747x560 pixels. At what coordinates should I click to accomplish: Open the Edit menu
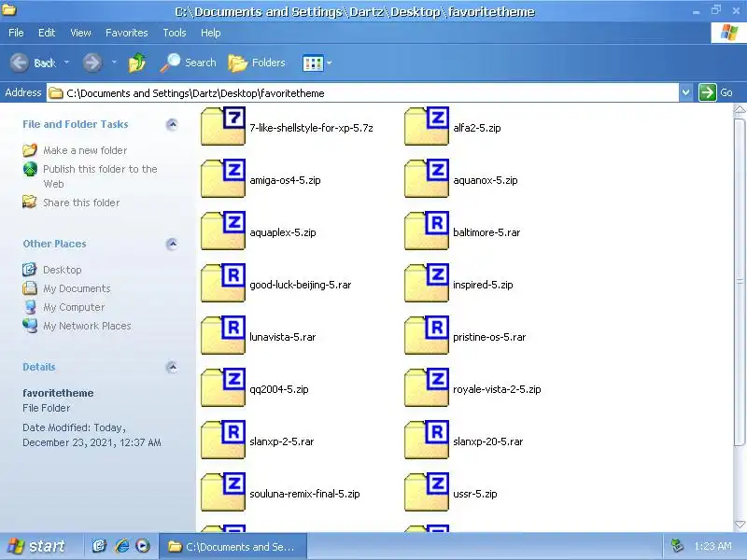[x=47, y=33]
